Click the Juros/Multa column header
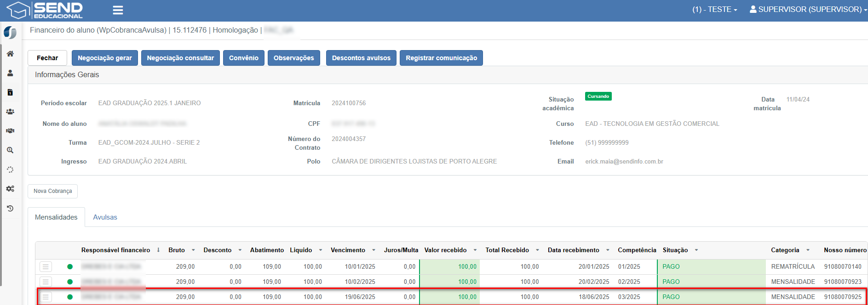The width and height of the screenshot is (868, 305). point(401,250)
